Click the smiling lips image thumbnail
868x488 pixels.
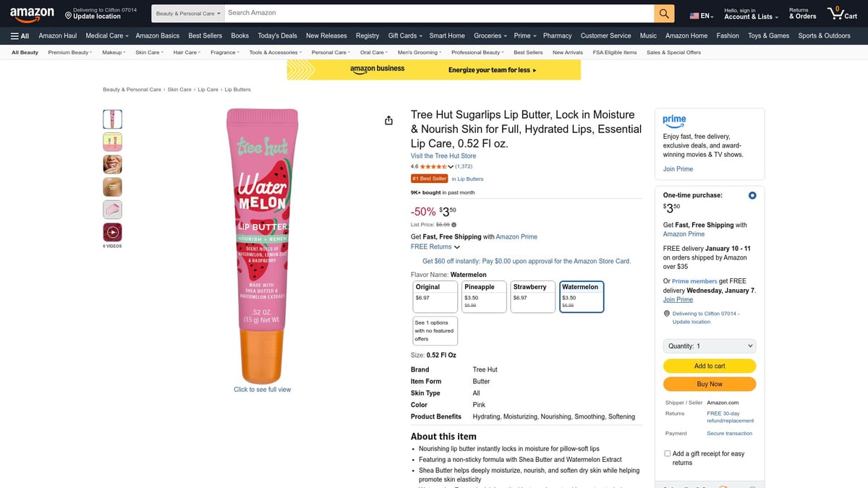click(112, 163)
